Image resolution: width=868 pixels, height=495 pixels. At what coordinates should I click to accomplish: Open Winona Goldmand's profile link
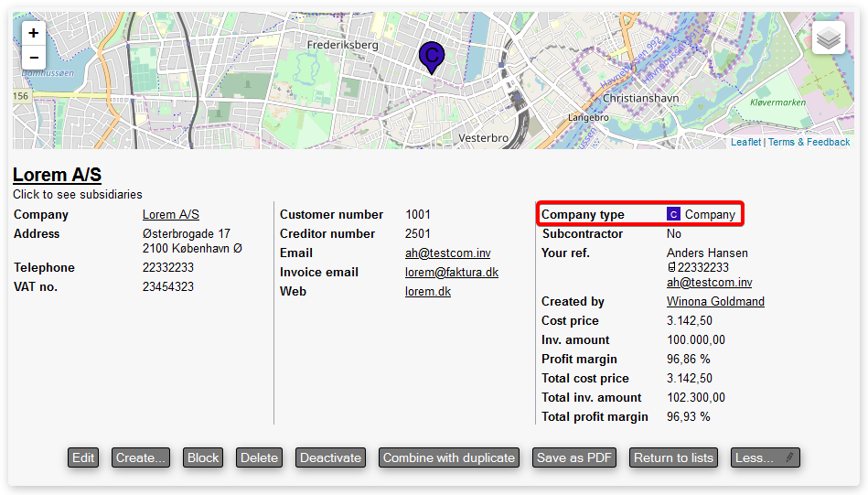(x=715, y=302)
